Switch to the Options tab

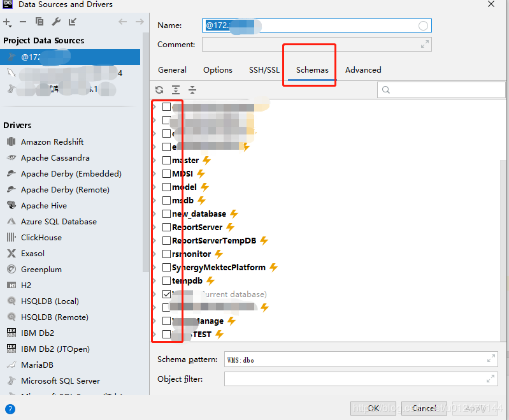(217, 70)
